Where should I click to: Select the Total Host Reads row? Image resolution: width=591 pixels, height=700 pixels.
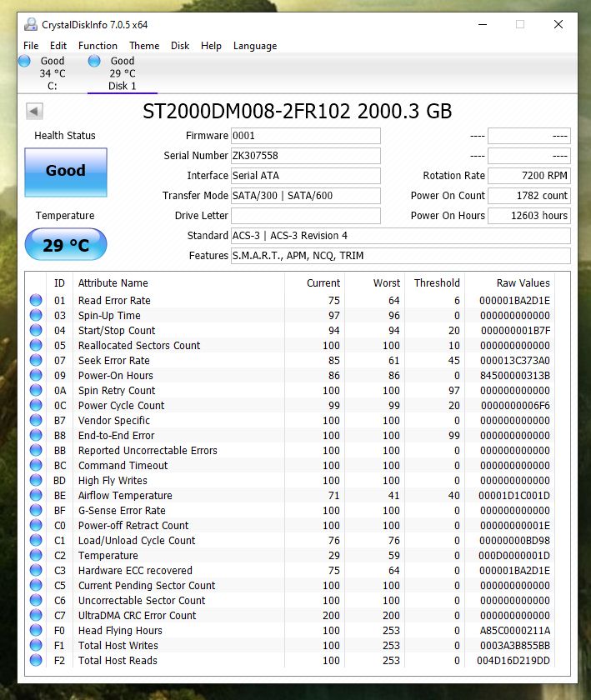[x=292, y=660]
